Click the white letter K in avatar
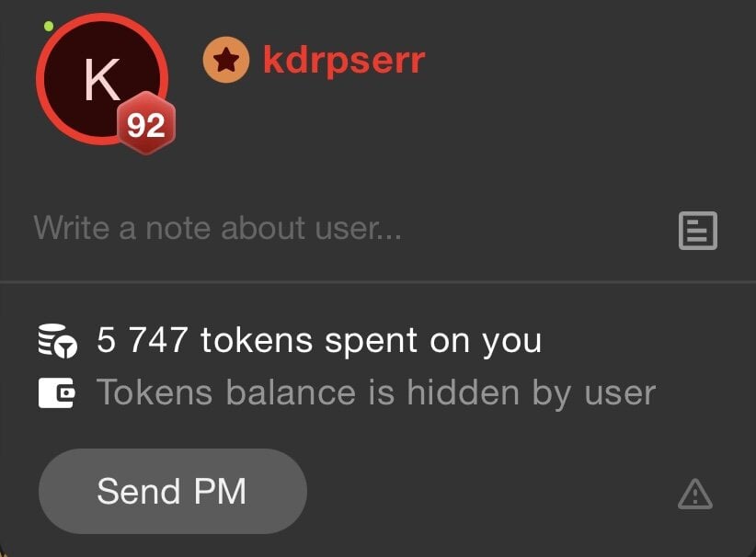Image resolution: width=756 pixels, height=557 pixels. tap(102, 79)
